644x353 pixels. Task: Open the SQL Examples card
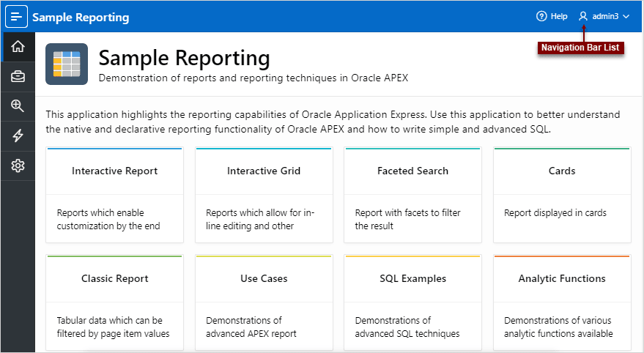[412, 303]
